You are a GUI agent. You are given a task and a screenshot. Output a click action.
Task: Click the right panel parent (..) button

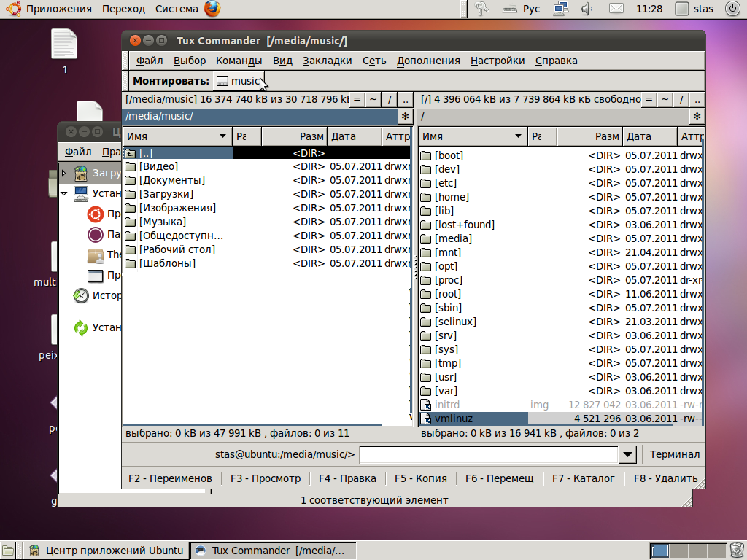coord(697,100)
